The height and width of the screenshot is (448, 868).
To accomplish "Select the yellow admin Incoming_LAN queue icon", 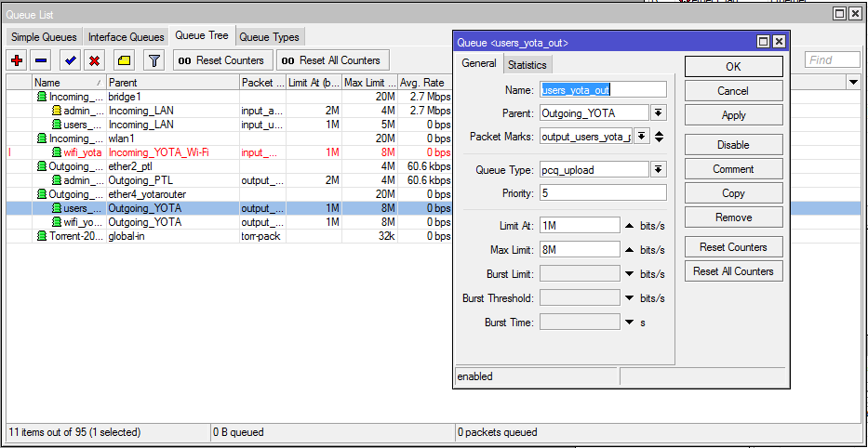I will [x=57, y=111].
